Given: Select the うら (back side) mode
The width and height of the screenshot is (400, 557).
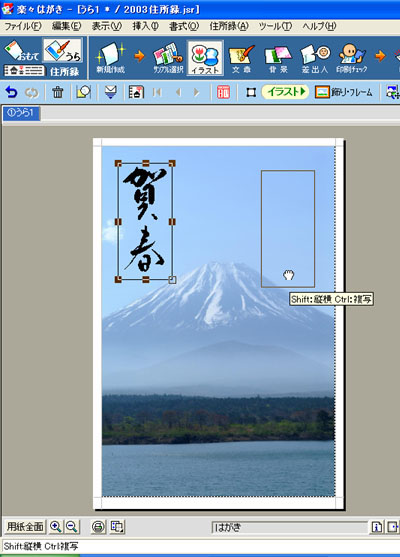Looking at the screenshot, I should [x=63, y=50].
